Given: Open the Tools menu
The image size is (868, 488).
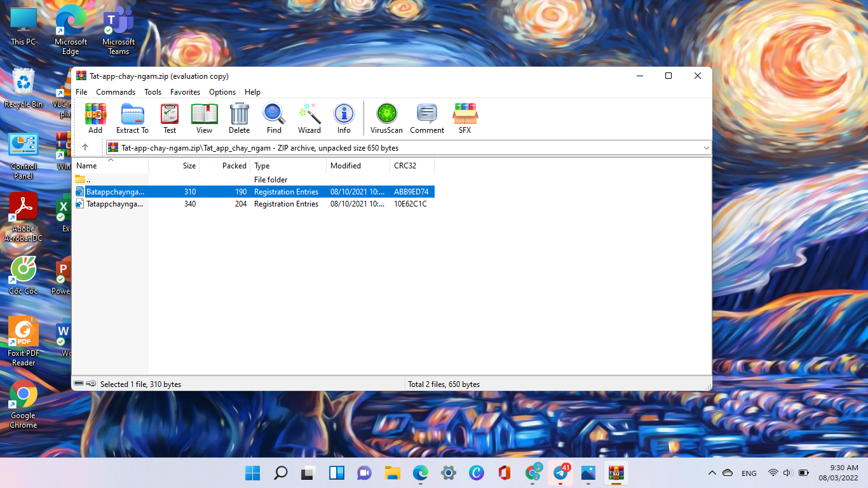Looking at the screenshot, I should [153, 92].
